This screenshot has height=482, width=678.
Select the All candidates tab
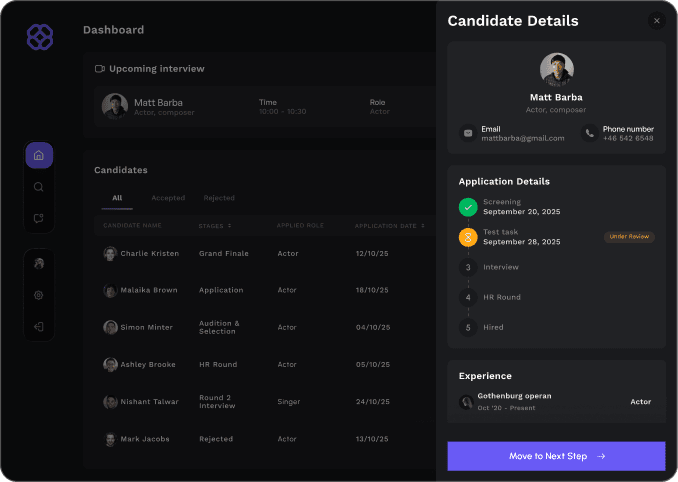(x=117, y=198)
